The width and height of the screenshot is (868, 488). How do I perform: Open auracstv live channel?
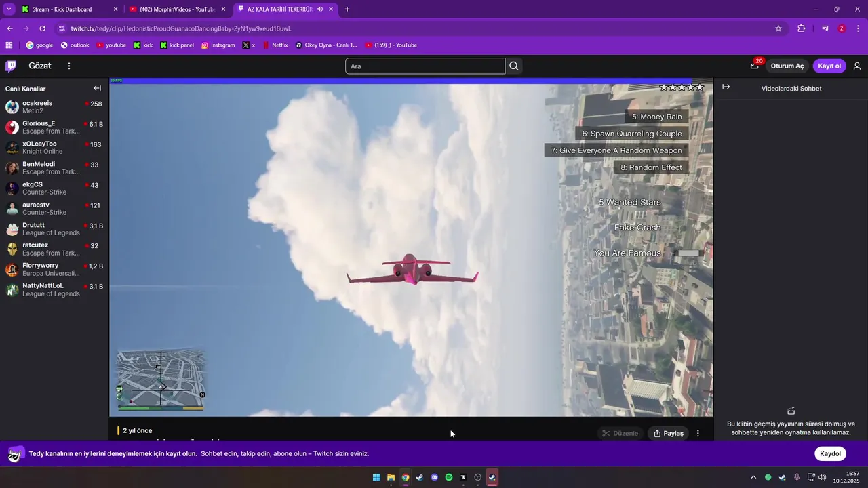(x=54, y=209)
